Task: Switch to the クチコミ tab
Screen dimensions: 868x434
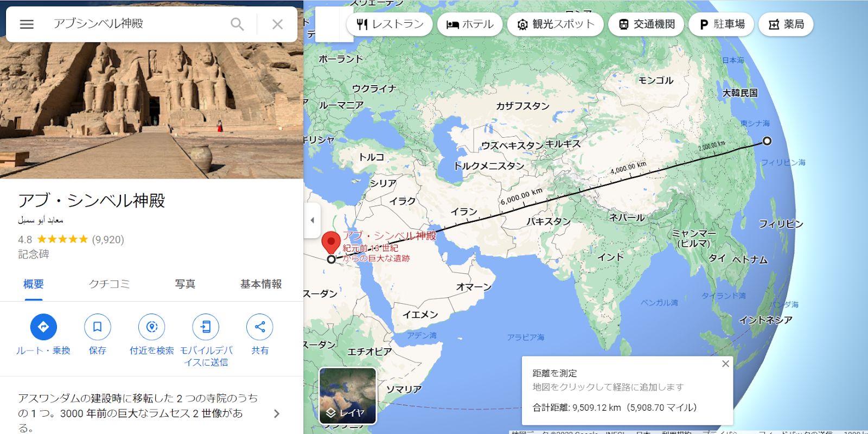Action: (109, 284)
